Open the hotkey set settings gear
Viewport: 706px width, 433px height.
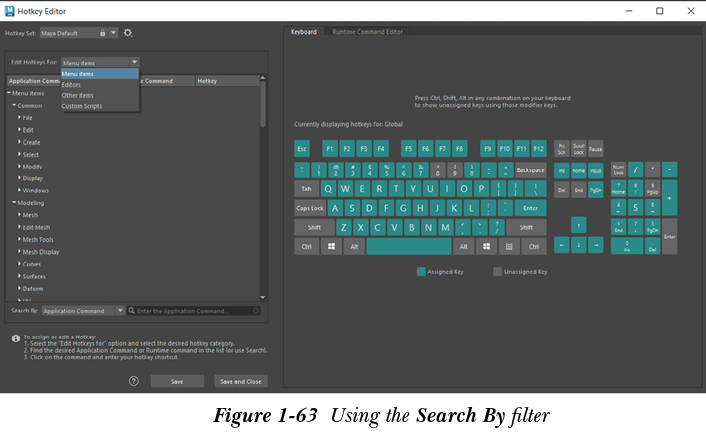(x=129, y=33)
